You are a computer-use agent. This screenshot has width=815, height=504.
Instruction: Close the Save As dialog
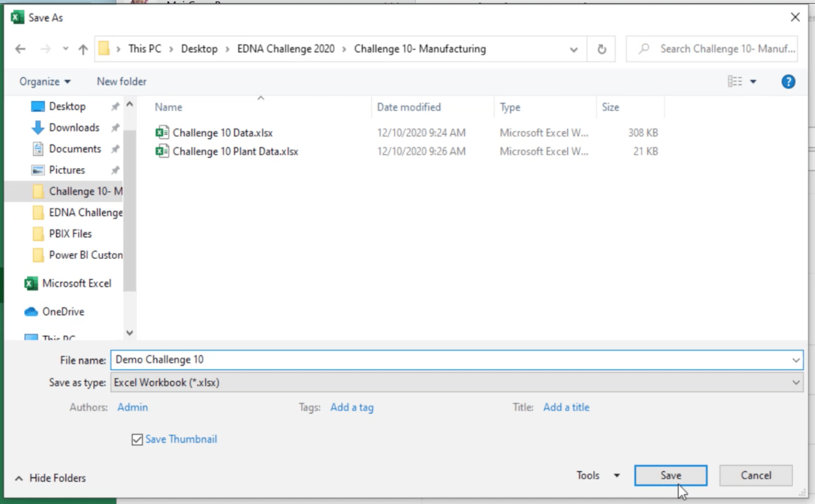coord(795,17)
